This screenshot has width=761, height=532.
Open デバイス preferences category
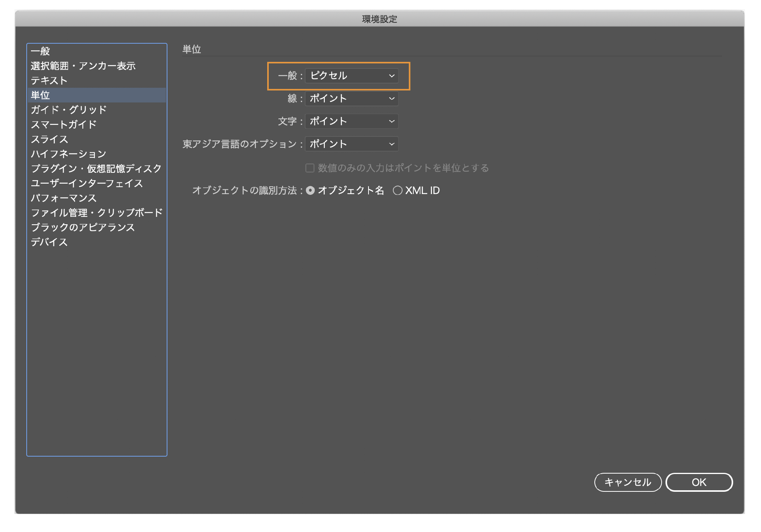[x=97, y=242]
